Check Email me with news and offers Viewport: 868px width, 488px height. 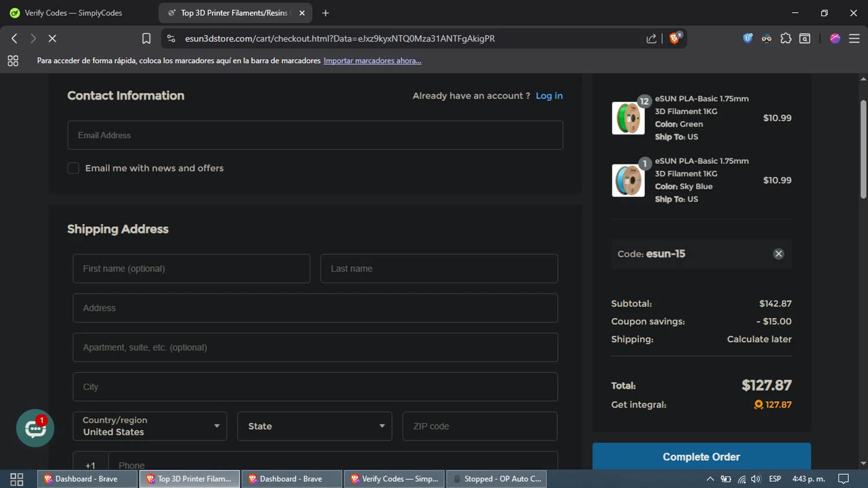(73, 168)
